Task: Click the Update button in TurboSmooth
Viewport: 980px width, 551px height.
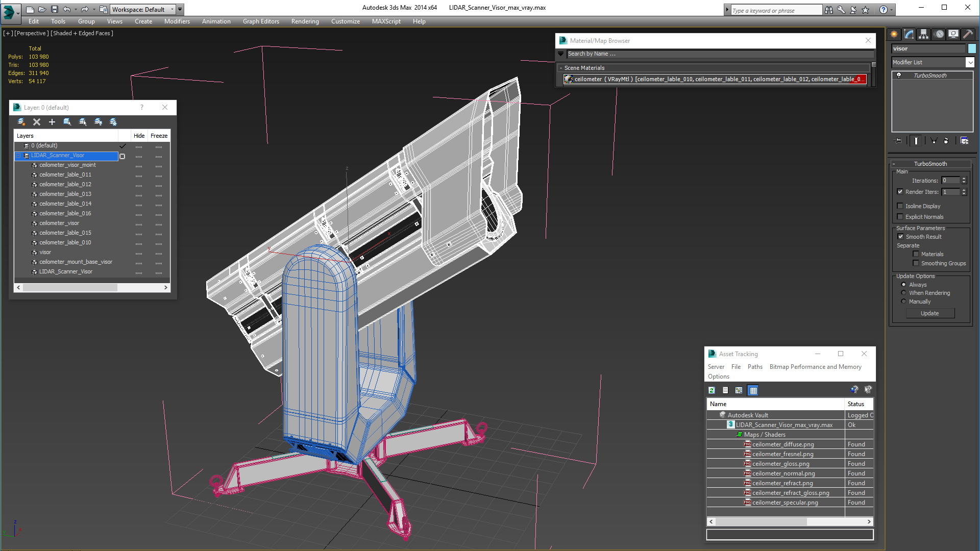Action: click(x=930, y=313)
